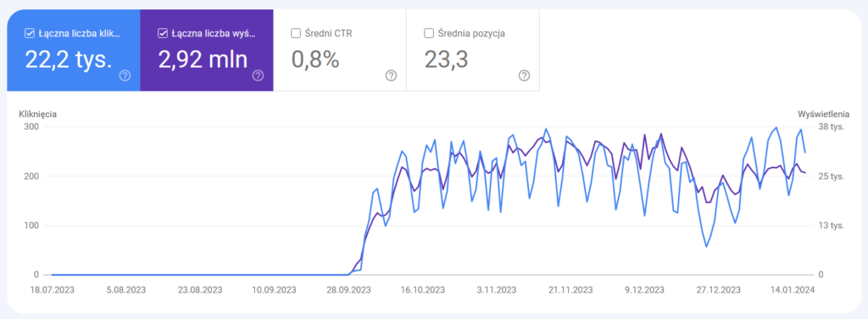Click the 16.10.2023 date on the axis
This screenshot has width=868, height=319.
click(424, 289)
